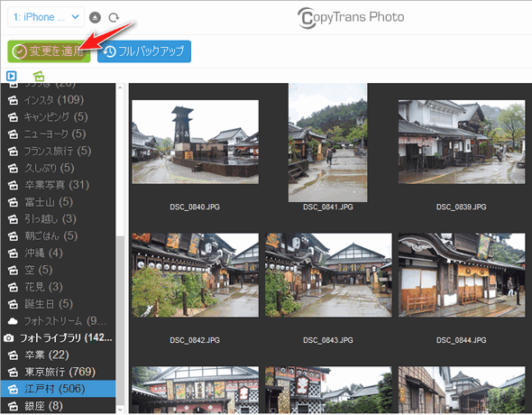The image size is (532, 415).
Task: Select the ニューヨーク (5) album
Action: (x=58, y=134)
